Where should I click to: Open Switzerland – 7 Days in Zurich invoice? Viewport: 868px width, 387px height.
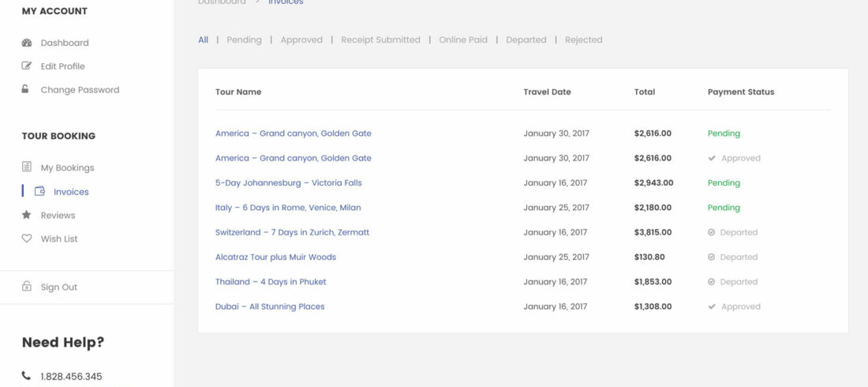click(x=292, y=232)
